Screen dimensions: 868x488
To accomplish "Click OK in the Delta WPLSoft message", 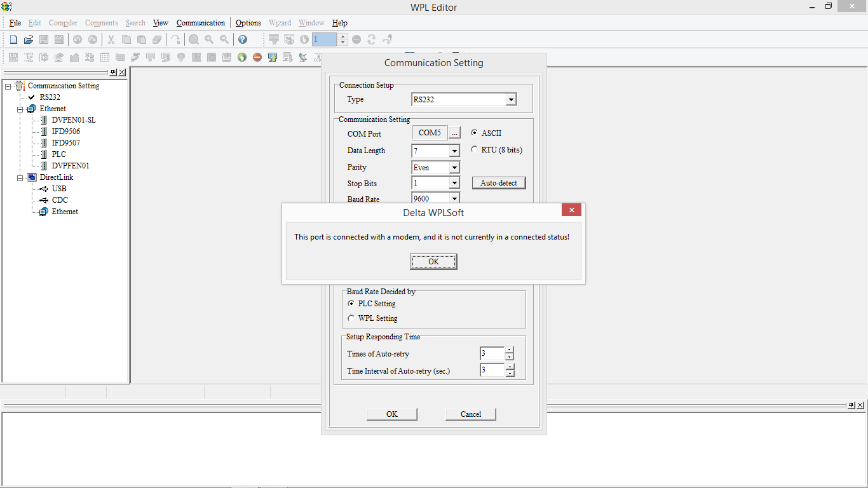I will tap(433, 262).
